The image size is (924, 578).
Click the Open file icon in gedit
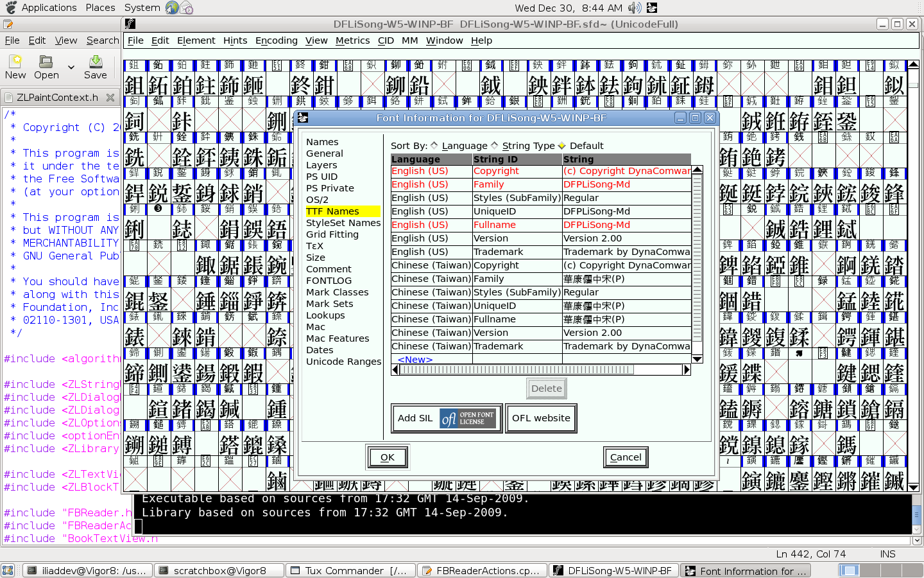(46, 62)
